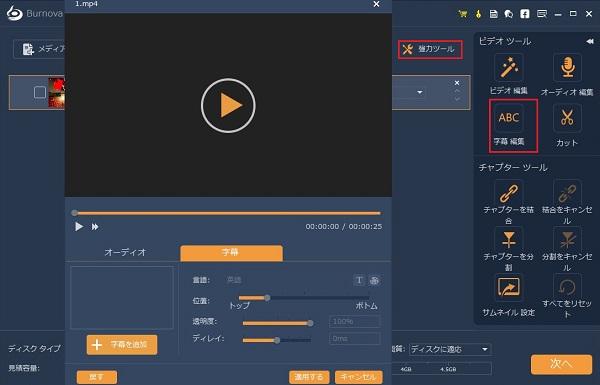The height and width of the screenshot is (385, 600).
Task: Switch to the Audio (オーディオ) tab
Action: [x=125, y=252]
